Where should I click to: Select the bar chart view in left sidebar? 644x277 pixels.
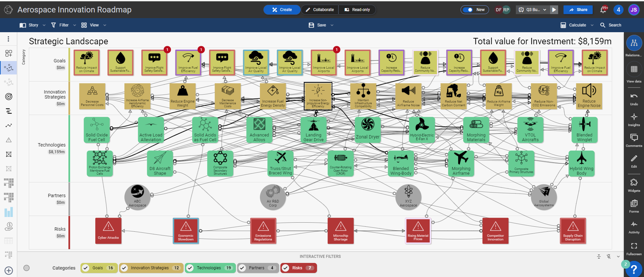[9, 212]
